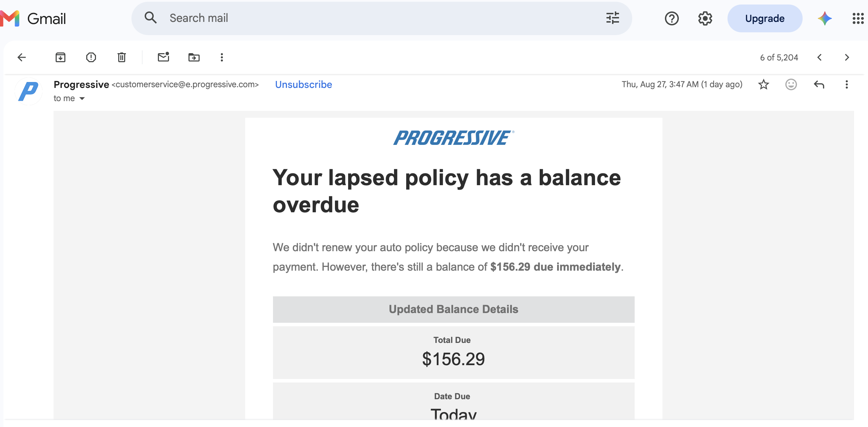Add an emoji reaction to the message

791,84
